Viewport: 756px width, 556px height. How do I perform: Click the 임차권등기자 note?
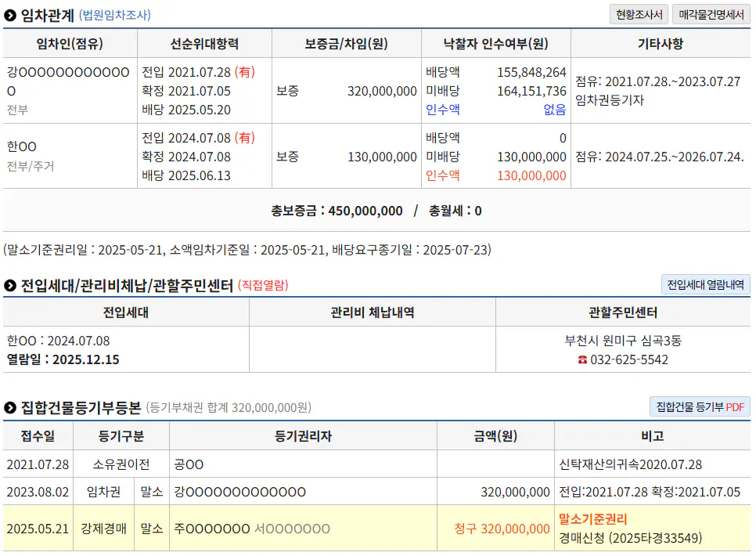click(610, 100)
